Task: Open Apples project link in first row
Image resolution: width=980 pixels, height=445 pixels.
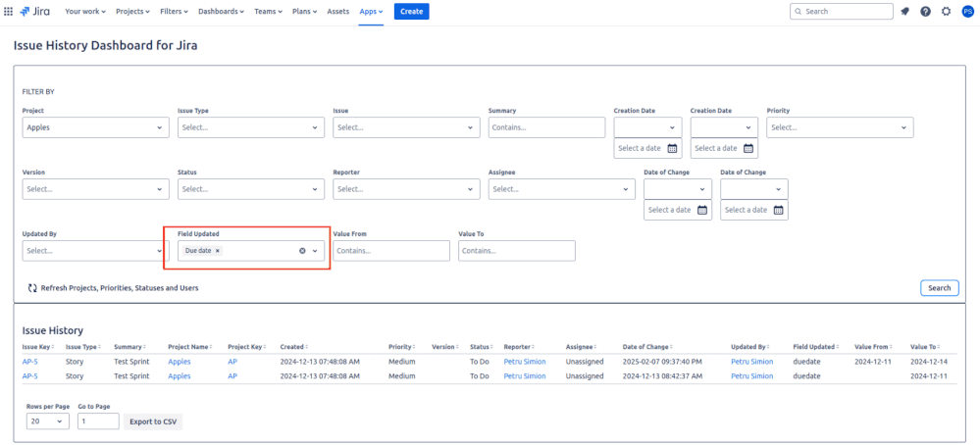Action: tap(180, 362)
